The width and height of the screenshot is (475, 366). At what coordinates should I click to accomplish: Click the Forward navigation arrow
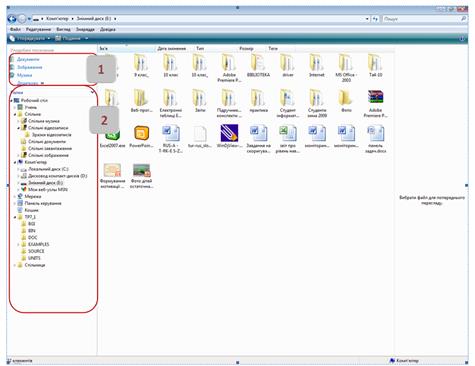pos(22,19)
